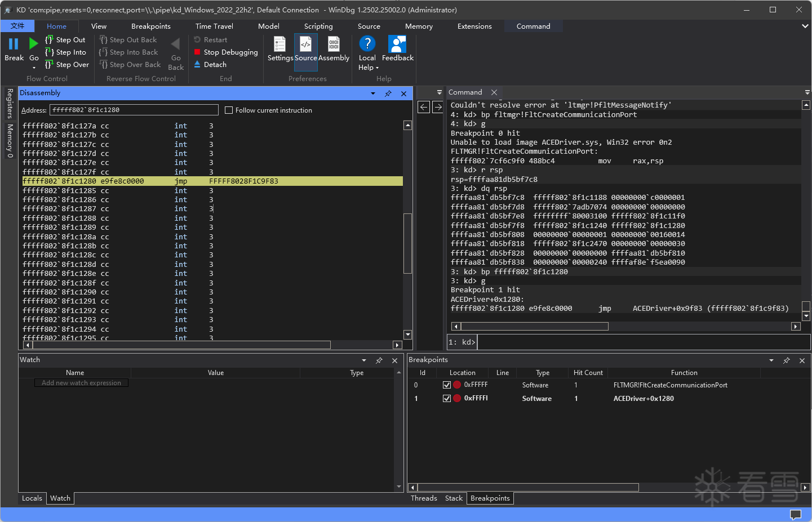Click the Detach button
The height and width of the screenshot is (522, 812).
pyautogui.click(x=215, y=65)
